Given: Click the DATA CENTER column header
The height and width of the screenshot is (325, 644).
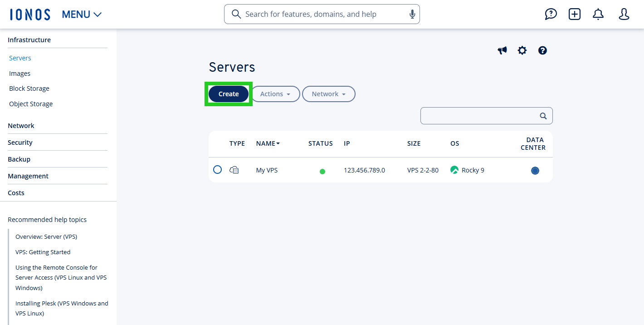Looking at the screenshot, I should click(533, 144).
